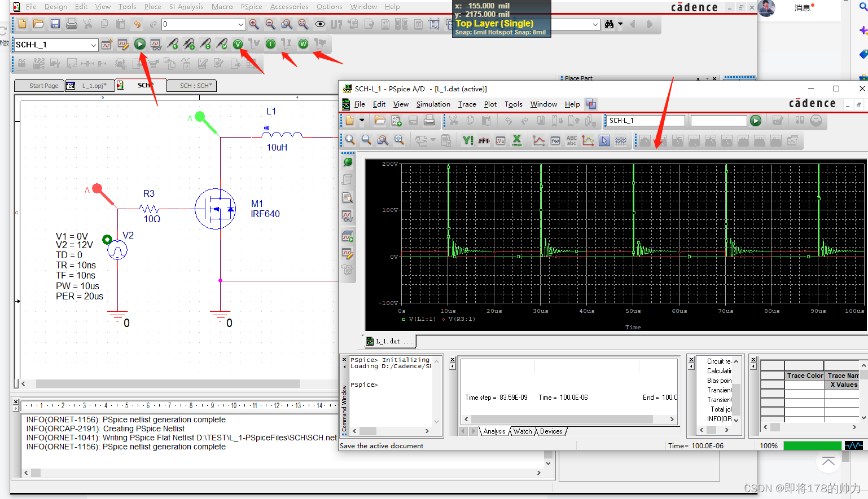This screenshot has height=499, width=868.
Task: Click the eye-shaped icon in Capture toolbar
Action: tap(320, 24)
